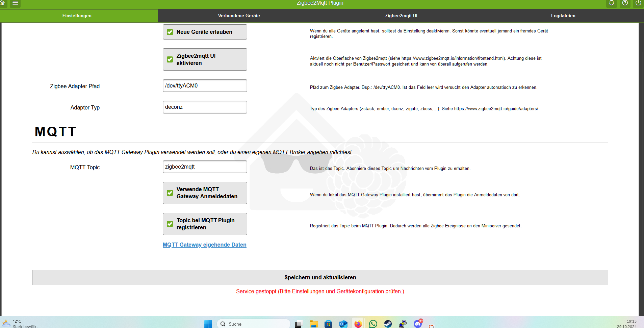
Task: Open PuTTY from the taskbar
Action: coord(403,324)
